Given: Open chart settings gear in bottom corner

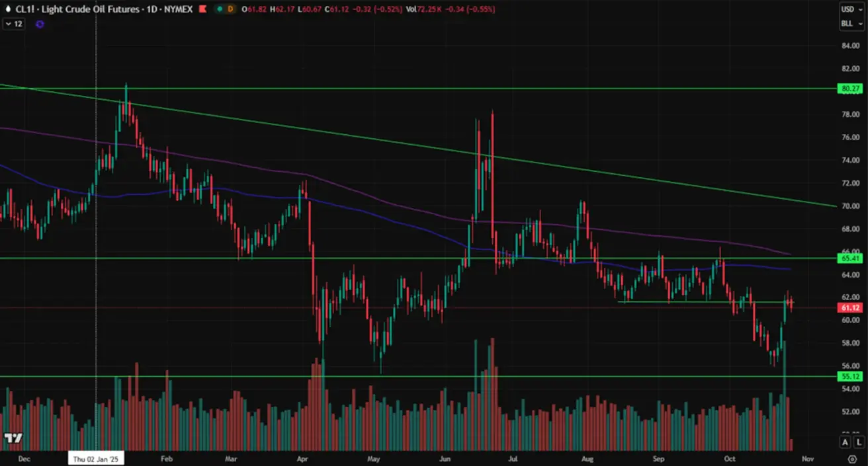Looking at the screenshot, I should click(852, 459).
